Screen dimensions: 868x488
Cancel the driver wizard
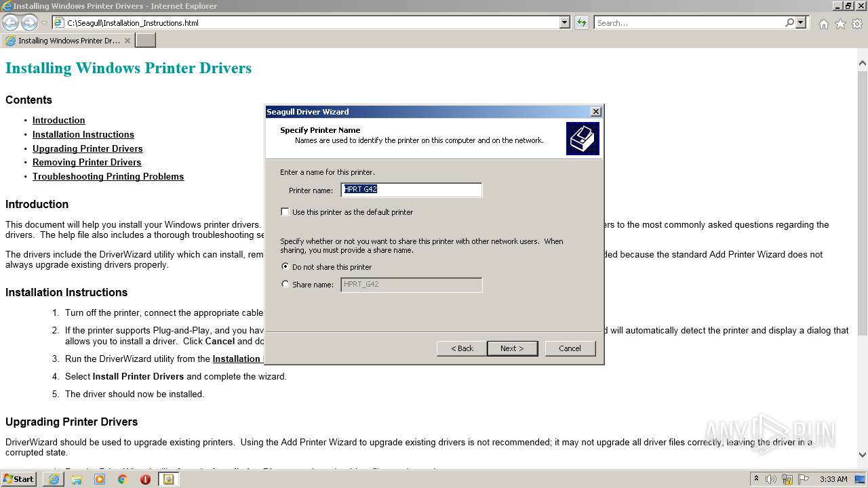pyautogui.click(x=570, y=348)
